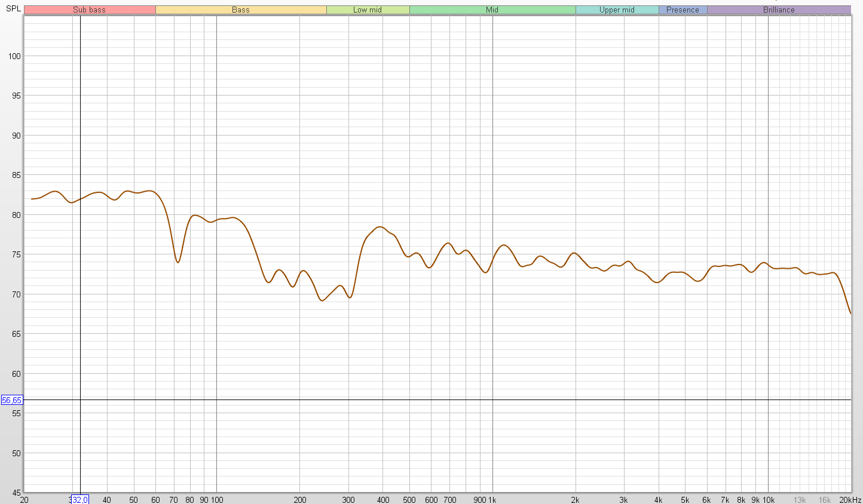Click the curve's roll-off end at 20kHz
This screenshot has height=504, width=863.
point(850,313)
